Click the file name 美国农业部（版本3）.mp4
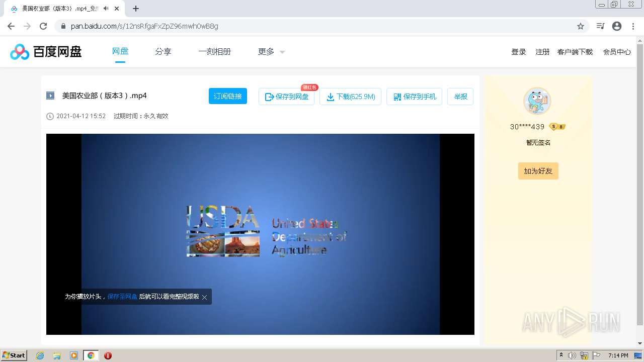Viewport: 644px width, 362px height. point(104,96)
